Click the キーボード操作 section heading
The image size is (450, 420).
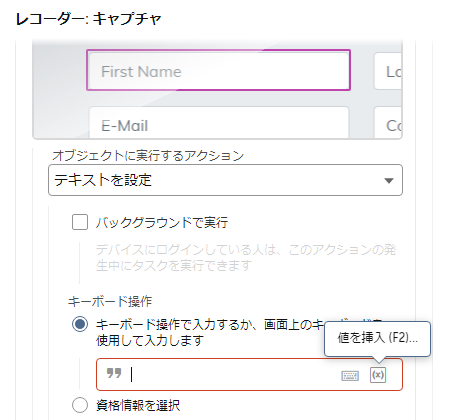(x=110, y=301)
